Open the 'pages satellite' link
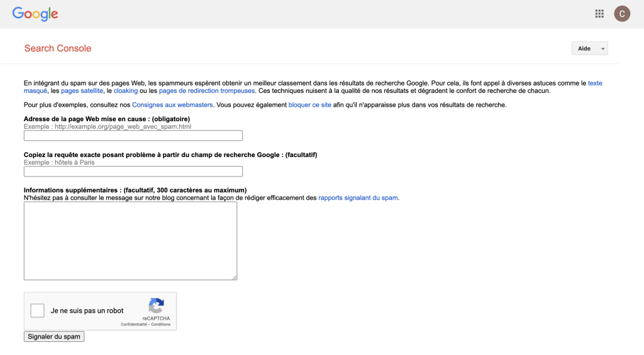 (82, 90)
